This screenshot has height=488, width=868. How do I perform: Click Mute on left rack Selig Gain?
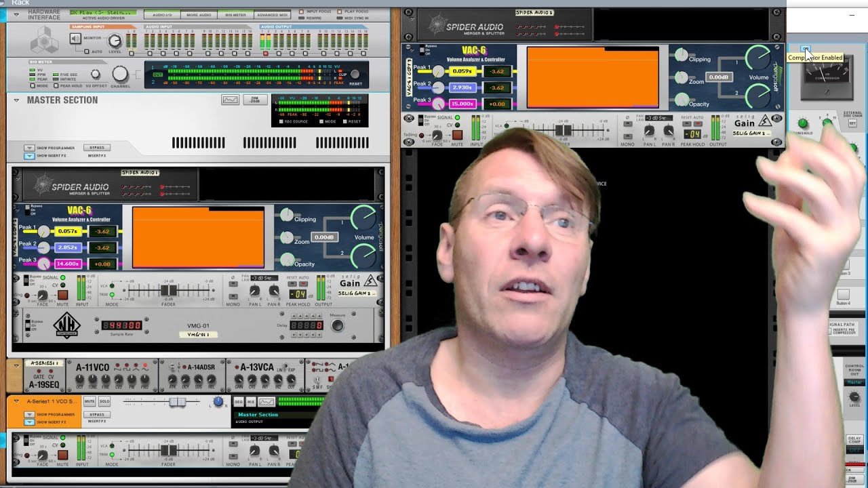(62, 295)
